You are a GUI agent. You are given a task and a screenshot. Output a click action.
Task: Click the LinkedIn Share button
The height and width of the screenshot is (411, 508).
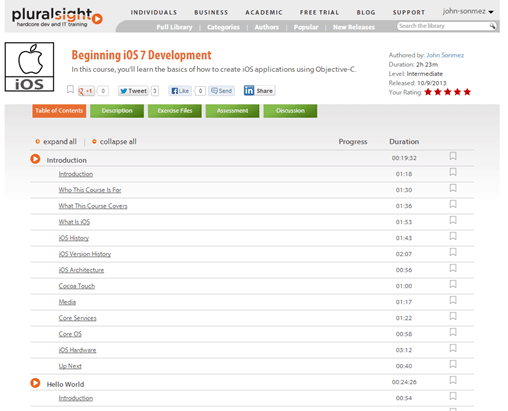coord(259,90)
